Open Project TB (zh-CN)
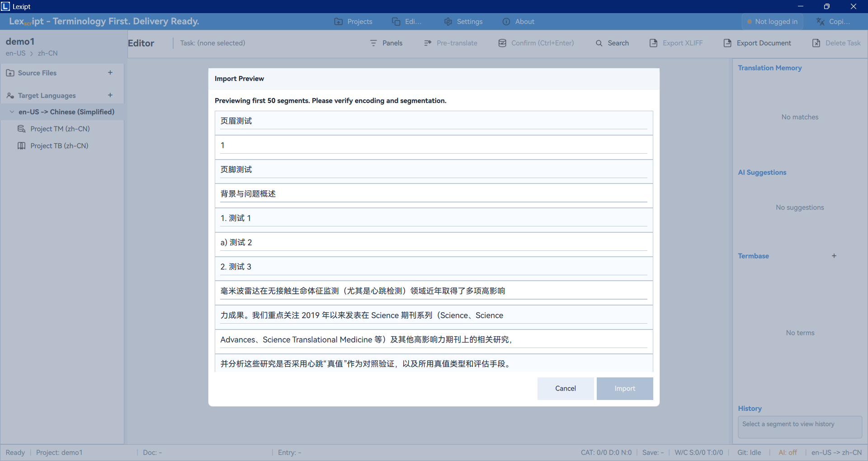 pos(59,146)
